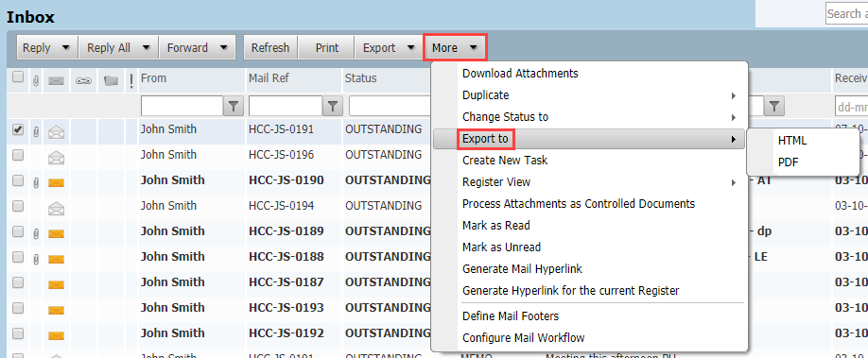The width and height of the screenshot is (868, 358).
Task: Click unread envelope icon in HCC-JS-0188 row
Action: point(56,259)
